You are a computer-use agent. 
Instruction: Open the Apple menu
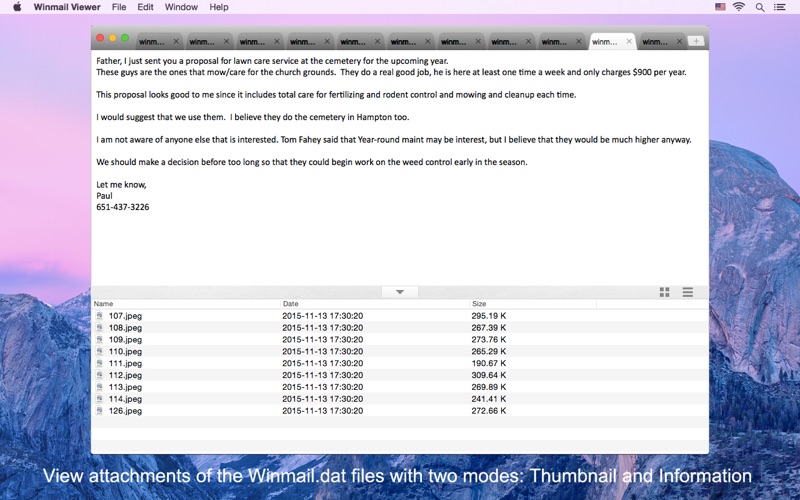point(17,7)
